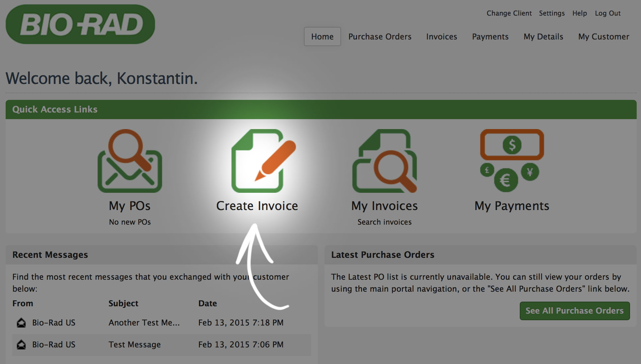Click the Bio-Rad logo
Screen dimensions: 641x364
click(80, 25)
